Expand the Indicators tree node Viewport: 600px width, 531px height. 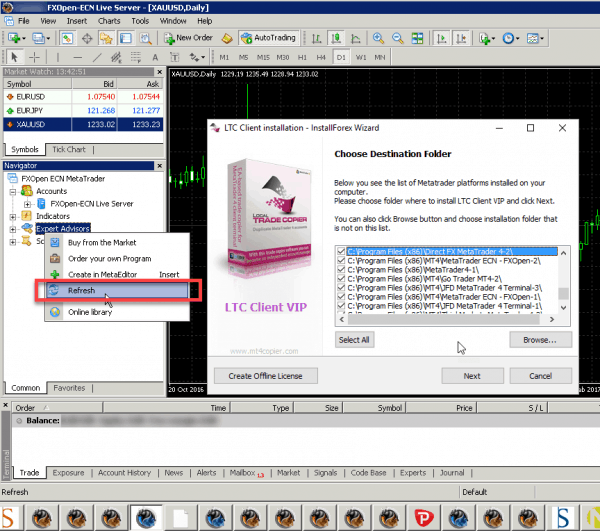(x=13, y=217)
